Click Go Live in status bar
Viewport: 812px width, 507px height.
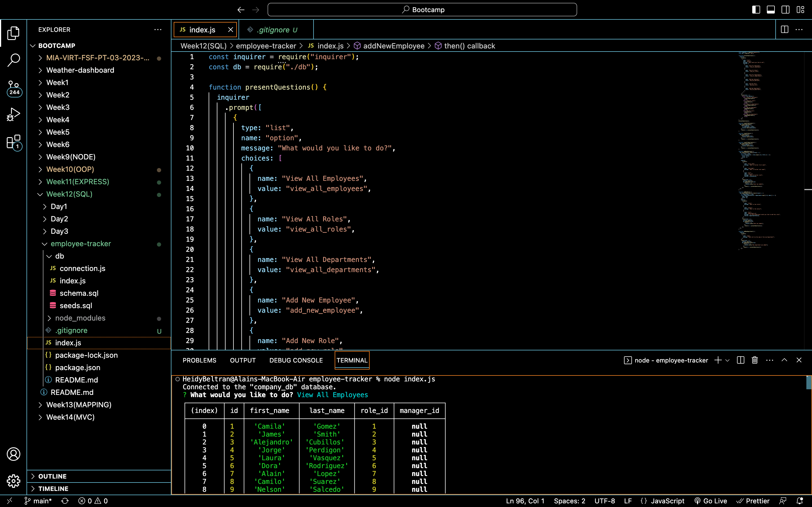point(711,501)
